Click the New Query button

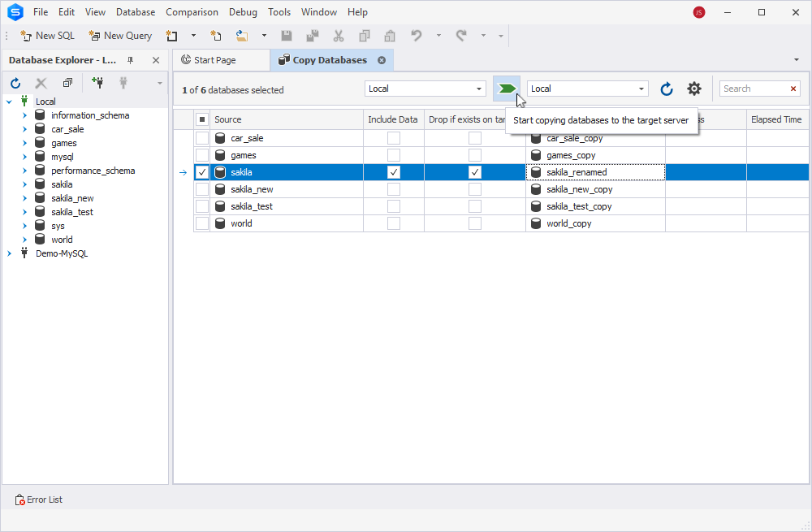(x=120, y=36)
